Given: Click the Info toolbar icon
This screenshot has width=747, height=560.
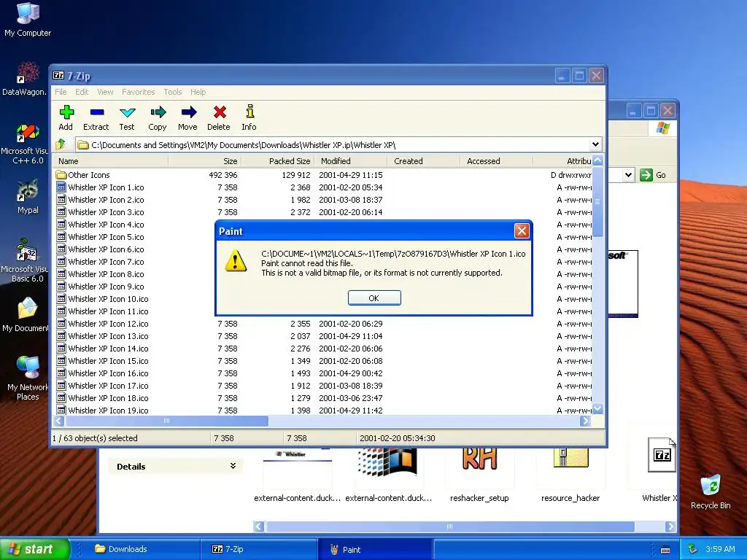Looking at the screenshot, I should tap(249, 112).
